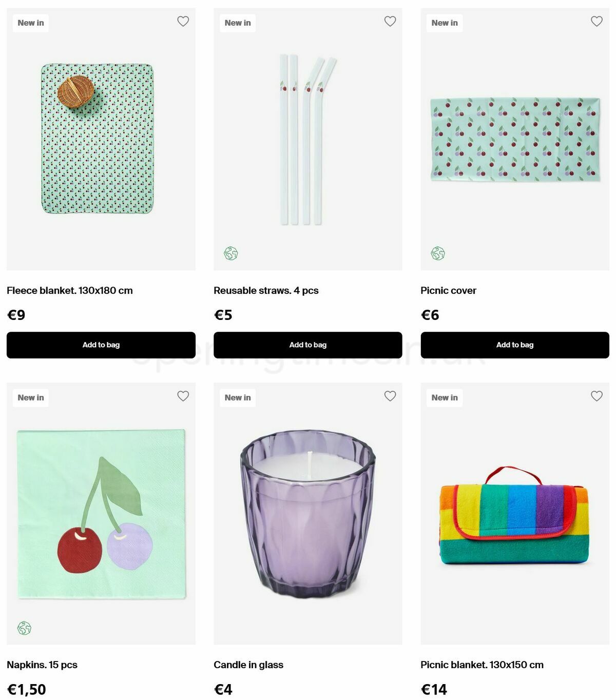Image resolution: width=616 pixels, height=700 pixels.
Task: Open Fleece blanket product image
Action: (x=98, y=139)
